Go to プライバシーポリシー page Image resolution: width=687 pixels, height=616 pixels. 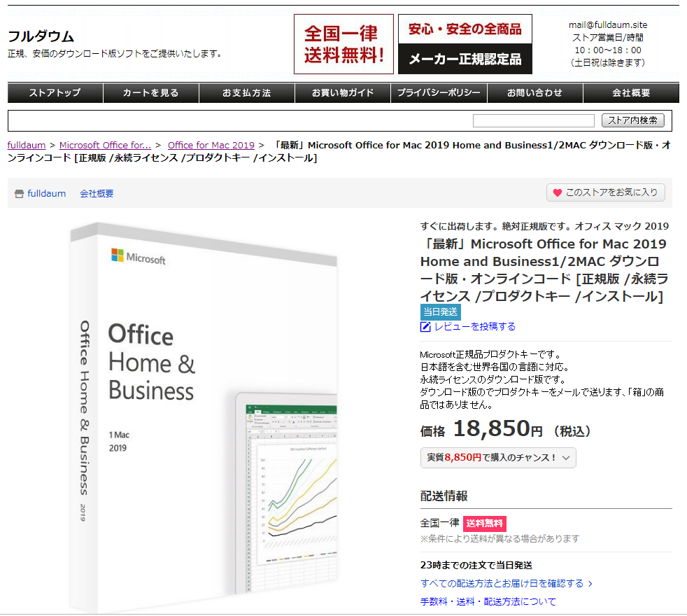[x=439, y=92]
